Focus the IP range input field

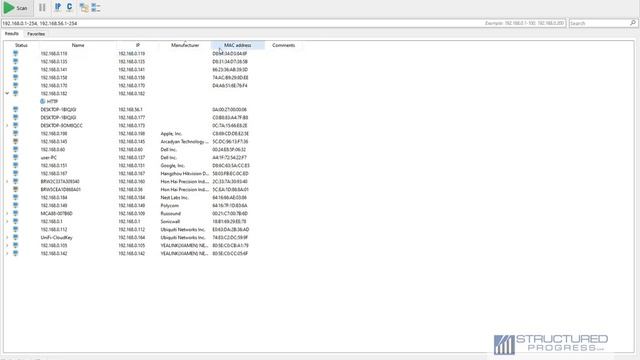tap(284, 23)
